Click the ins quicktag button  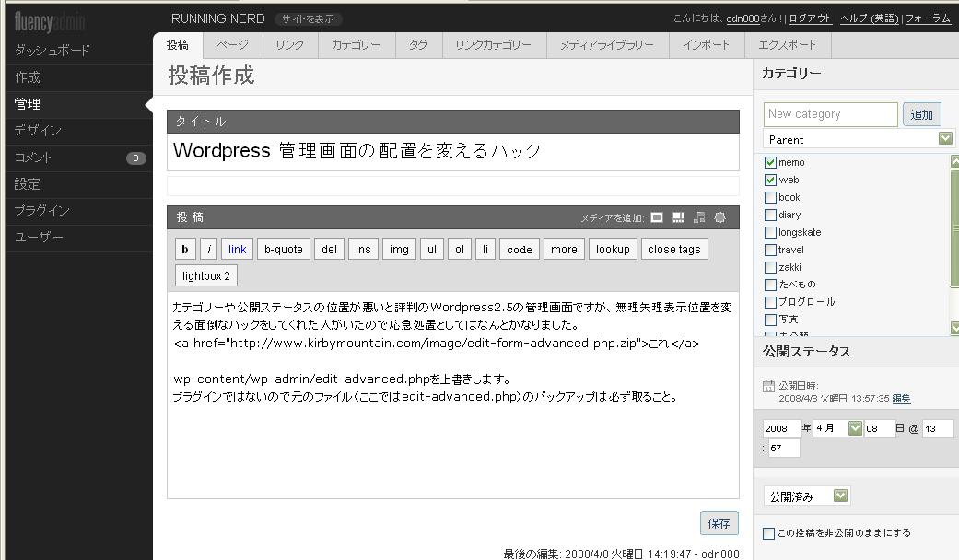pyautogui.click(x=363, y=250)
